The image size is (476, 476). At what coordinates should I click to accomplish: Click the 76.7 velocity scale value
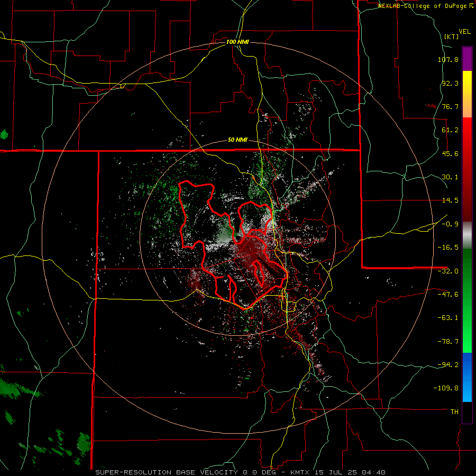[x=450, y=106]
